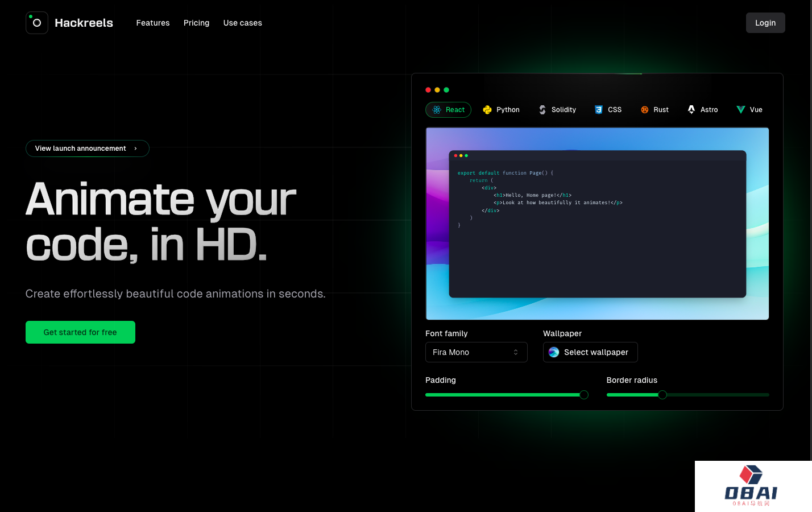
Task: Click the 'Wallpaper' label
Action: [x=562, y=333]
